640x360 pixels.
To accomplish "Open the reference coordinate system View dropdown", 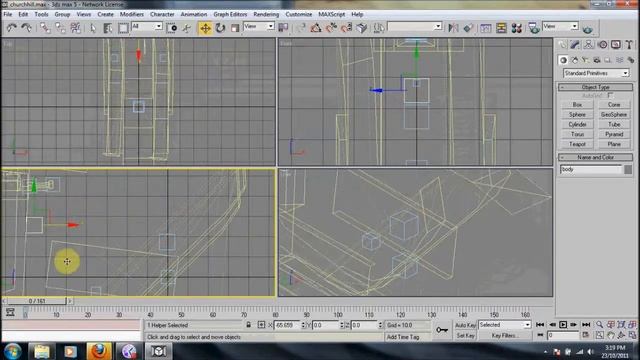I will pos(259,27).
